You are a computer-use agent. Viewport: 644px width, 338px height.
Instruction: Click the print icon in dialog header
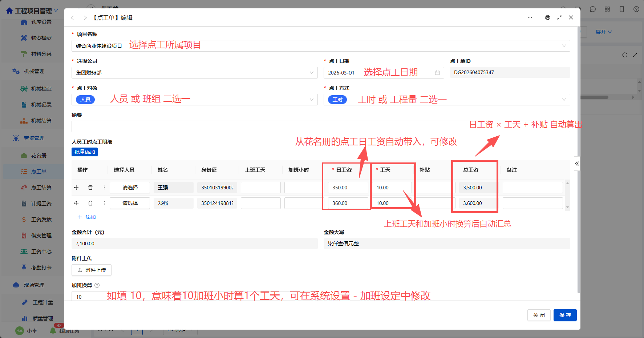tap(548, 17)
